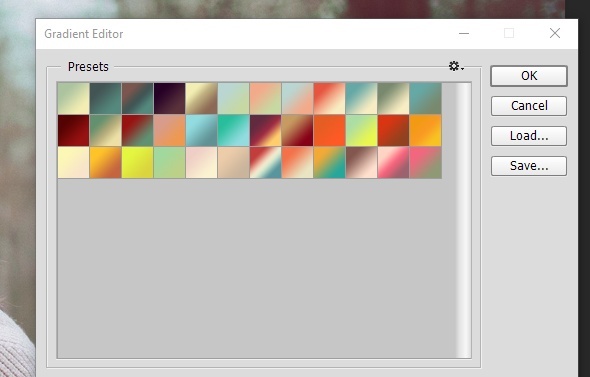Image resolution: width=590 pixels, height=377 pixels.
Task: Pick the solid orange-red preset
Action: coord(329,130)
